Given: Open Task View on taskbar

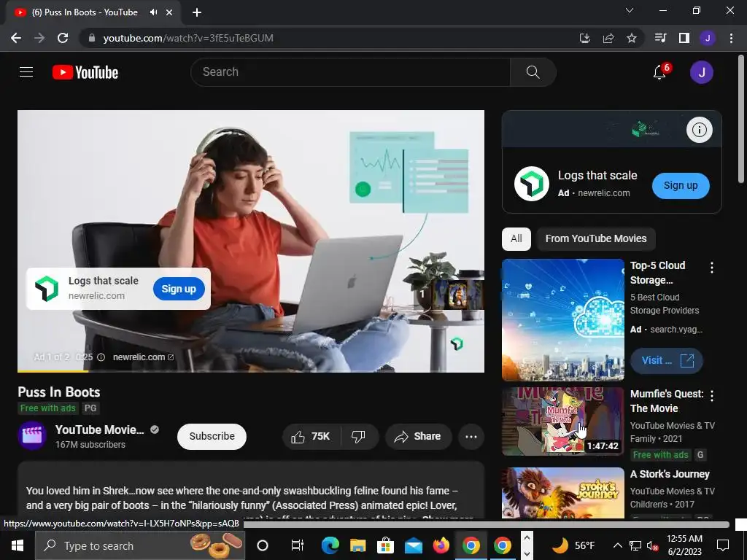Looking at the screenshot, I should coord(298,545).
